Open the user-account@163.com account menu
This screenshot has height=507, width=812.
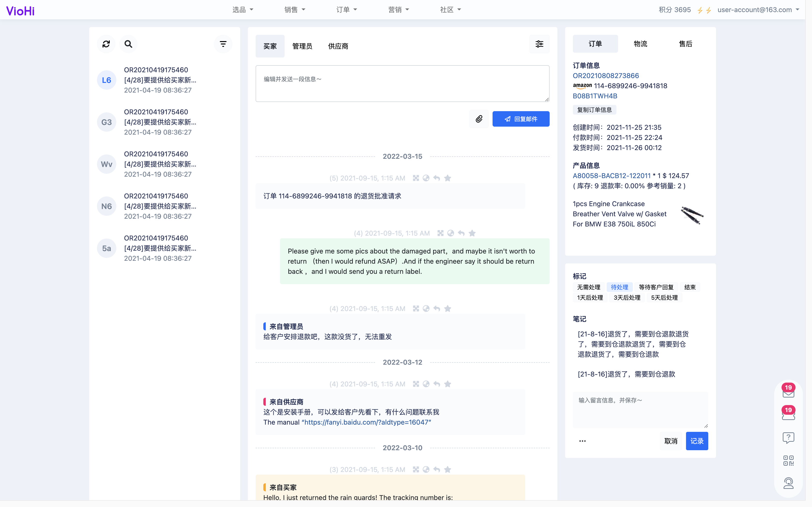point(758,10)
